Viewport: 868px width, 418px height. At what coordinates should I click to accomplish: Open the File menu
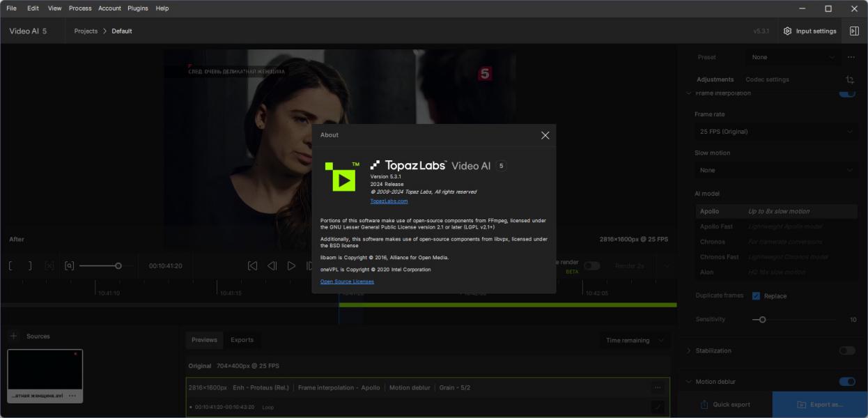[x=11, y=8]
